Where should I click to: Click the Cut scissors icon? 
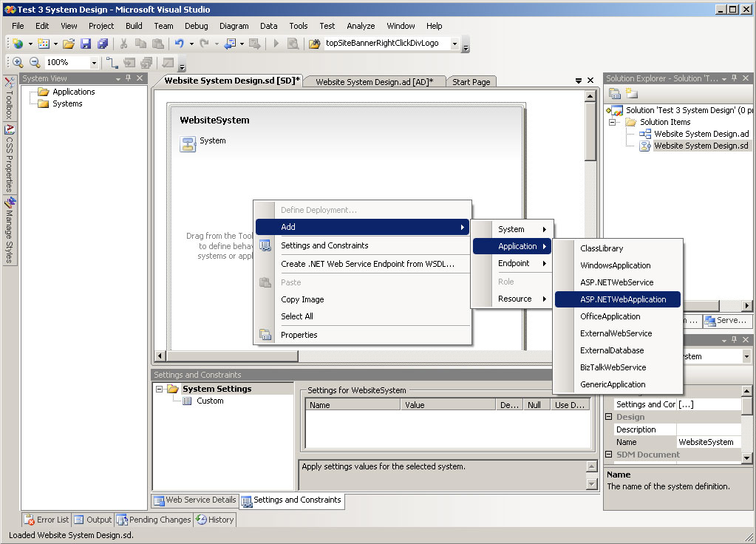124,44
